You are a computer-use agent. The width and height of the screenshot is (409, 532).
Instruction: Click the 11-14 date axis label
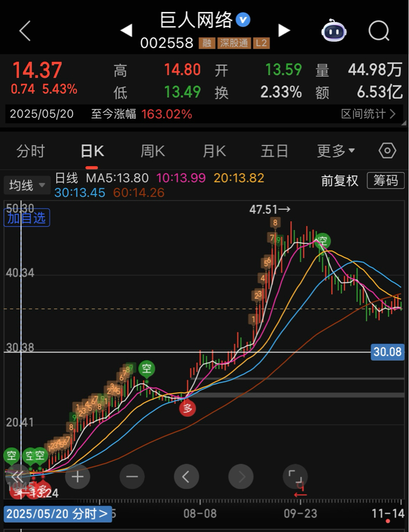tap(388, 514)
